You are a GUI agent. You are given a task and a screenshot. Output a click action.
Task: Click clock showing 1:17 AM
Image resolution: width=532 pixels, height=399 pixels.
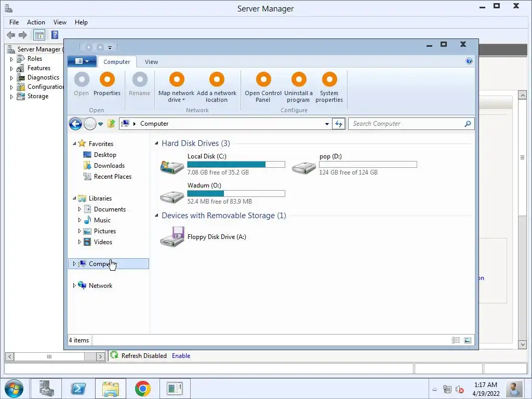coord(486,385)
